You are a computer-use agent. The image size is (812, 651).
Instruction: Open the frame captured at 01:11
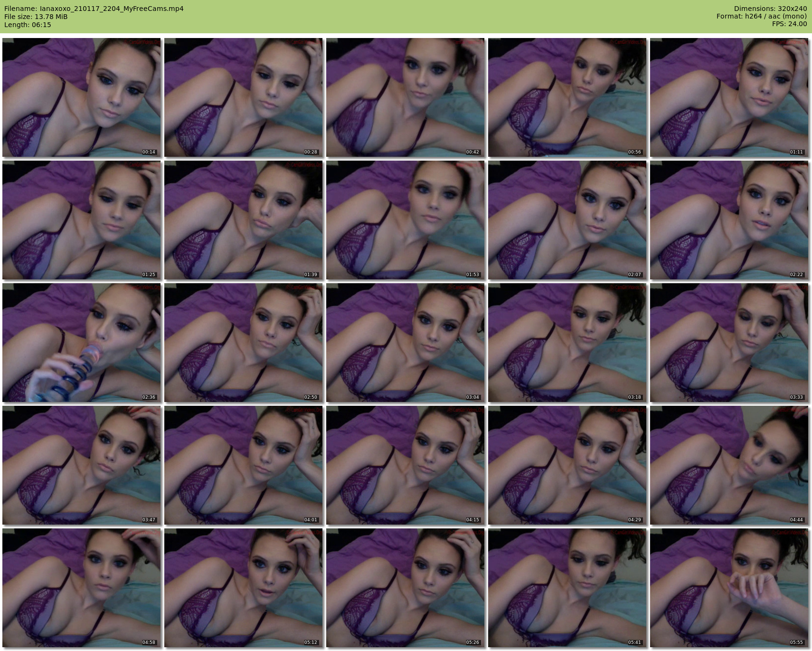point(729,97)
